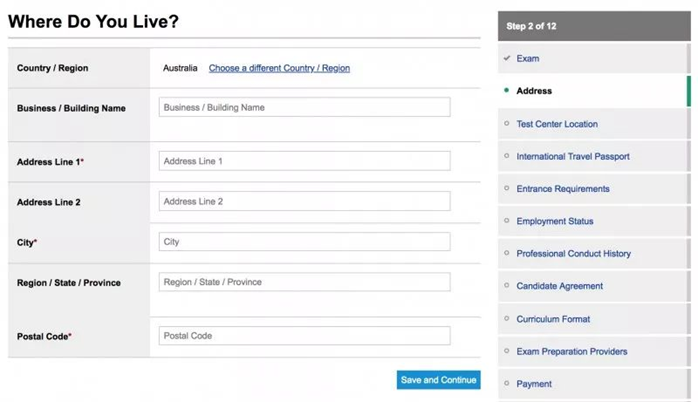Go to the Curriculum Format step
698x402 pixels.
(553, 319)
